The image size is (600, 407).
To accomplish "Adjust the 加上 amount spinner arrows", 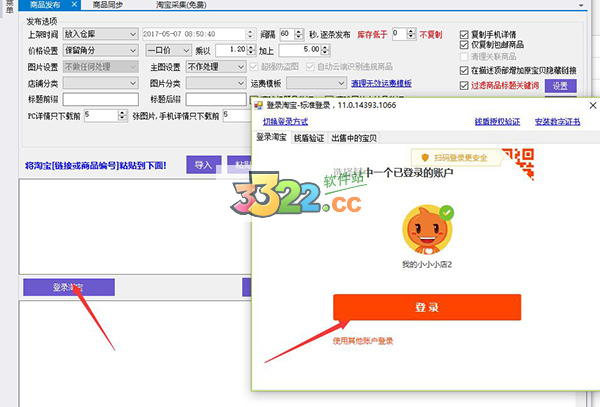I will pyautogui.click(x=325, y=50).
